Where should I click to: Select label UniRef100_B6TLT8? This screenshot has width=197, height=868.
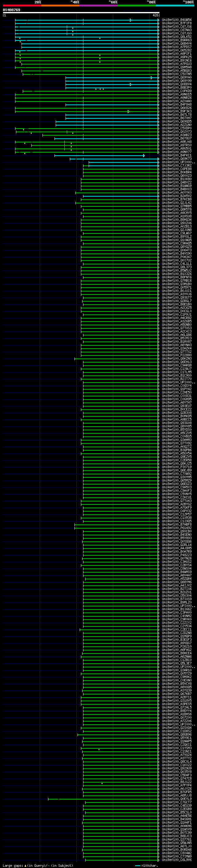tap(176, 115)
